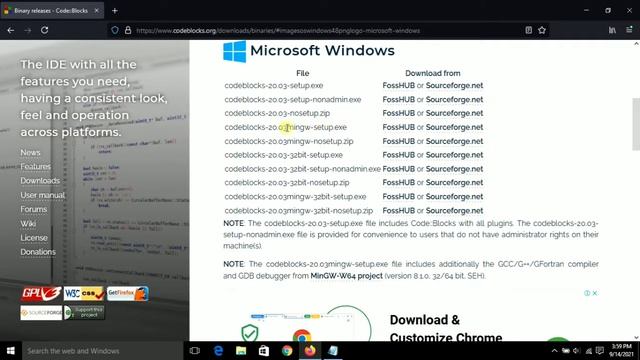The height and width of the screenshot is (360, 640).
Task: Click the ad info icon
Action: (587, 293)
